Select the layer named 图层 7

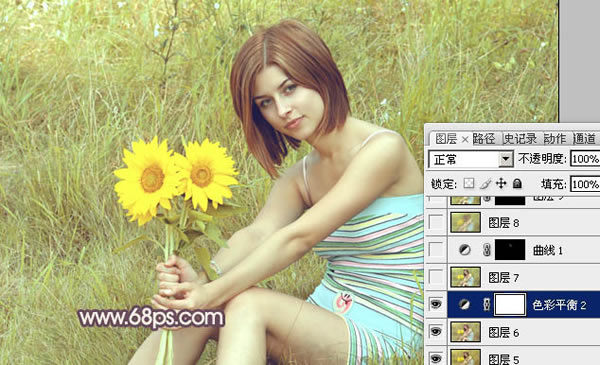click(504, 278)
